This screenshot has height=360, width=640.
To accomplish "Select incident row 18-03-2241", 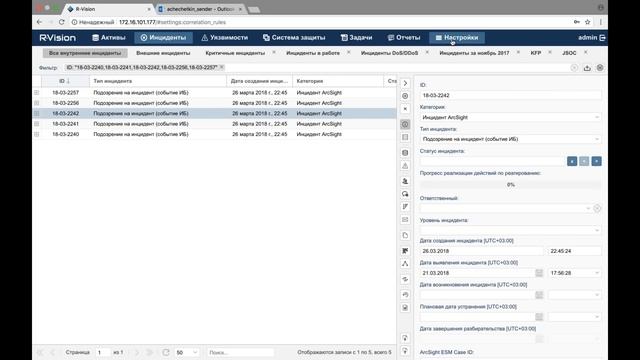I will click(214, 124).
